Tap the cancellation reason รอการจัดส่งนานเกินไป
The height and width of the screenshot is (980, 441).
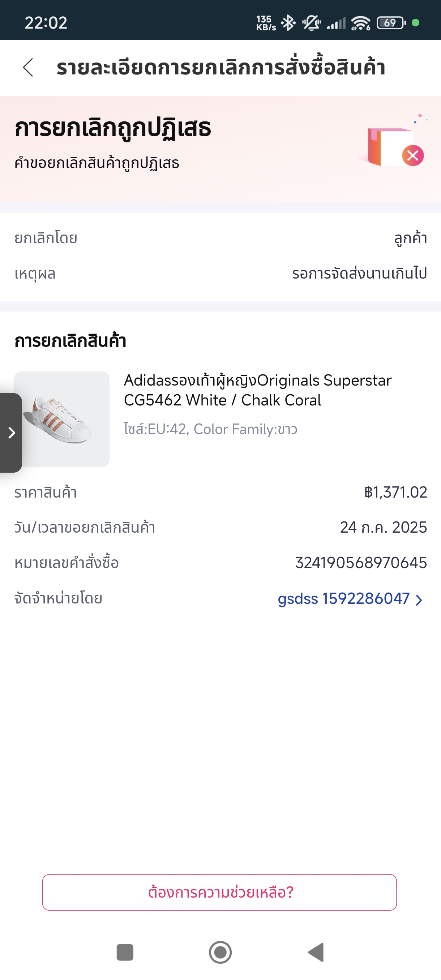point(359,273)
